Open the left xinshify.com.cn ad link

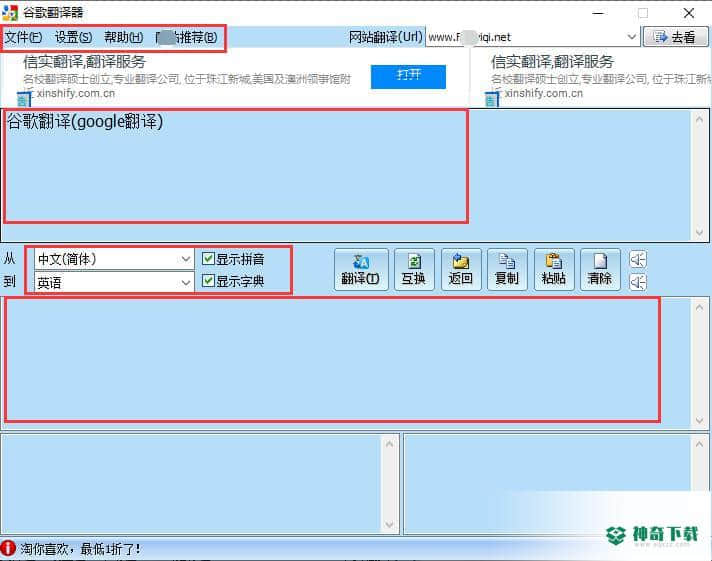(x=75, y=93)
